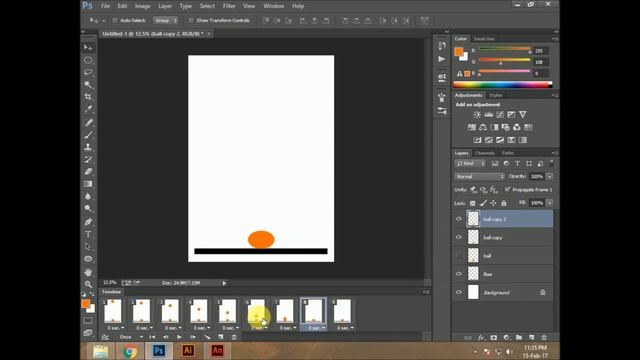
Task: Show the ball layer
Action: coord(459,256)
